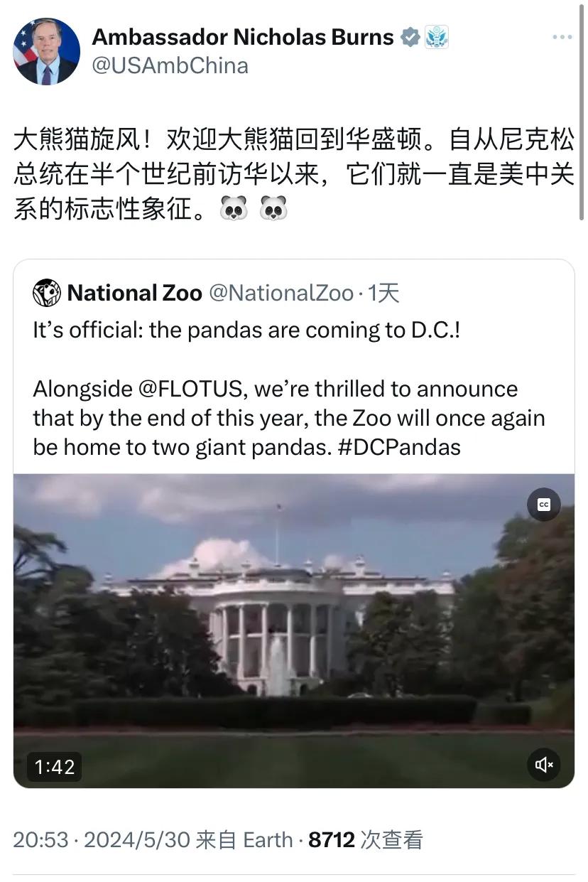Viewport: 588px width, 882px height.
Task: Click the National Zoo account name
Action: pyautogui.click(x=134, y=293)
